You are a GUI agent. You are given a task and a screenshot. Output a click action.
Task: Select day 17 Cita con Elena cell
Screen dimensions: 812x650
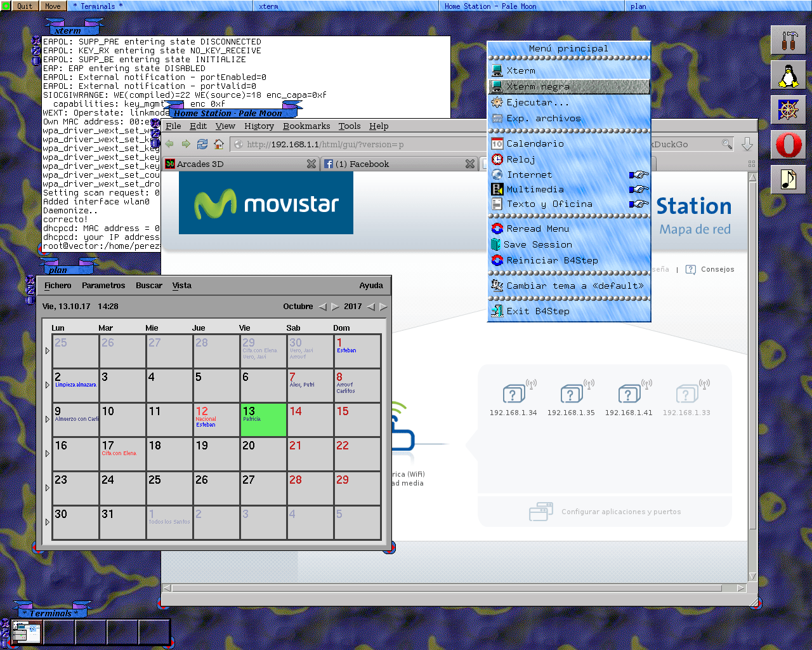(122, 454)
